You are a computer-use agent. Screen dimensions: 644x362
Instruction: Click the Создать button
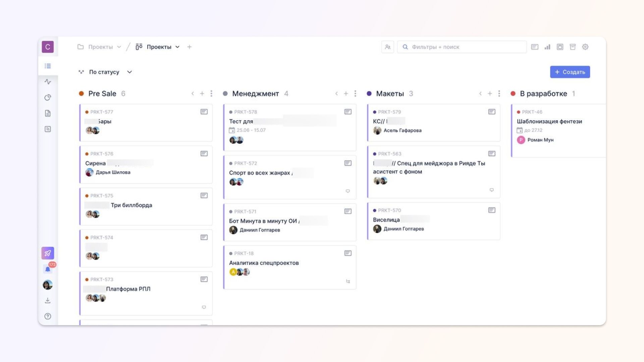(x=570, y=72)
